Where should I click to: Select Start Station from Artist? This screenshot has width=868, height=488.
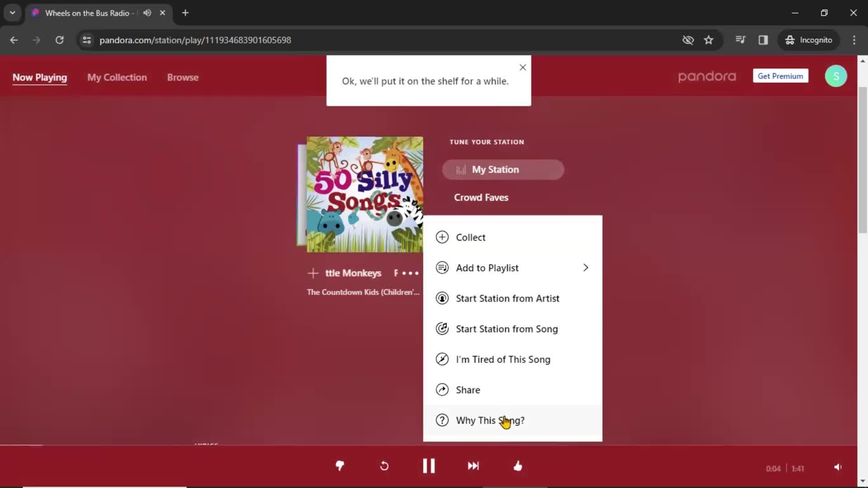point(507,298)
